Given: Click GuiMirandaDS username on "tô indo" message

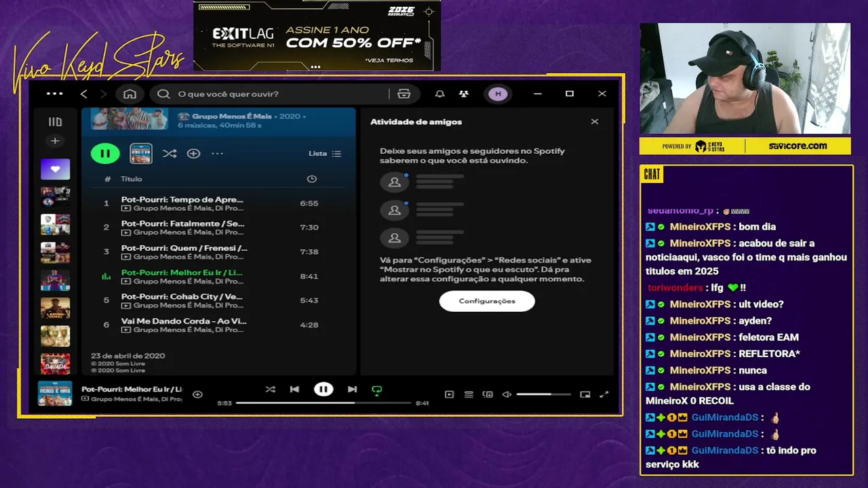Looking at the screenshot, I should [x=725, y=451].
